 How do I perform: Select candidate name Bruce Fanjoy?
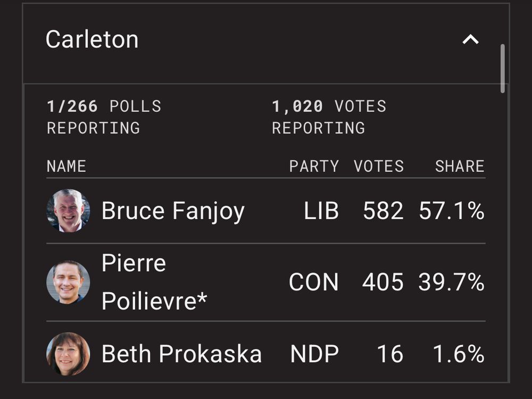pyautogui.click(x=173, y=211)
